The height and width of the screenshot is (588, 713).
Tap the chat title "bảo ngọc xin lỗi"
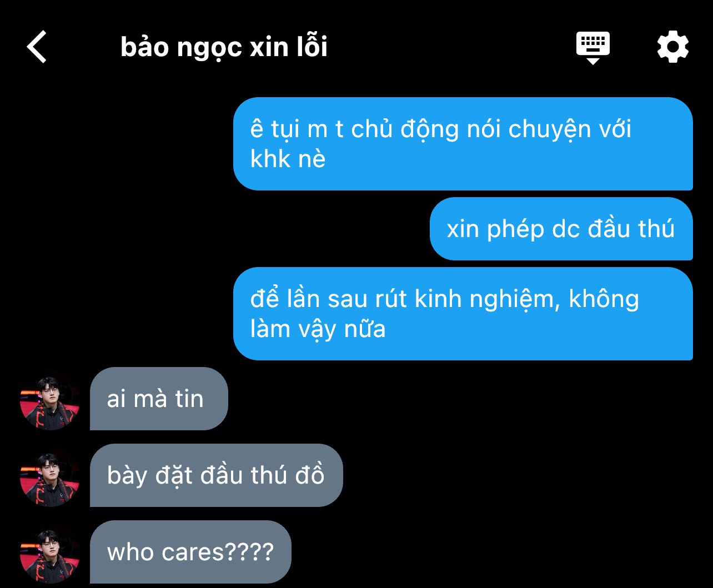(x=224, y=47)
